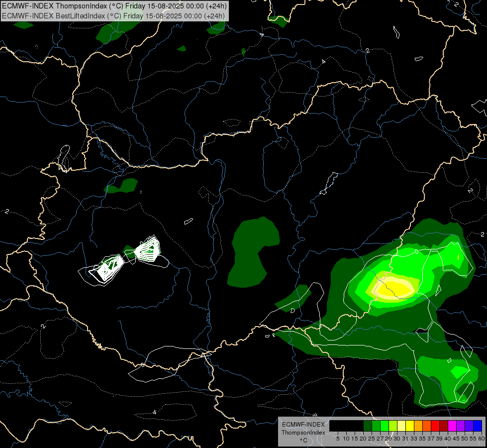Select the orange-red 35–37 legend swatch
This screenshot has width=487, height=448.
427,426
